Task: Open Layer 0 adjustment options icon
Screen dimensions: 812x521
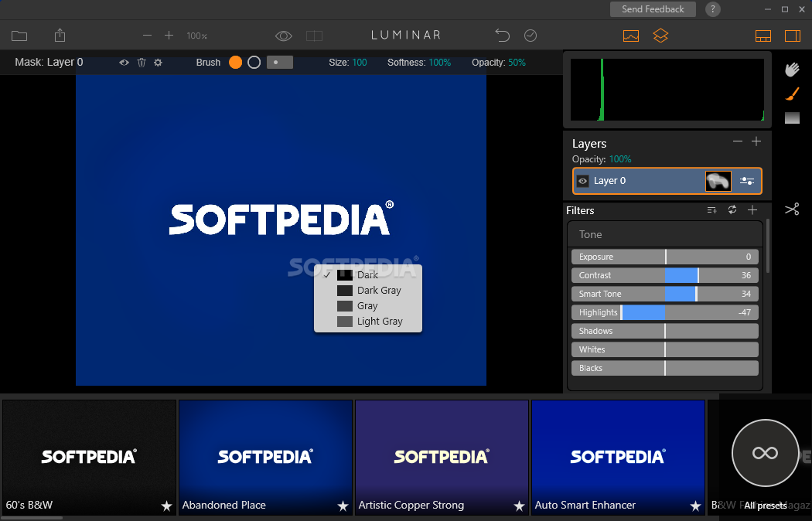Action: [747, 181]
